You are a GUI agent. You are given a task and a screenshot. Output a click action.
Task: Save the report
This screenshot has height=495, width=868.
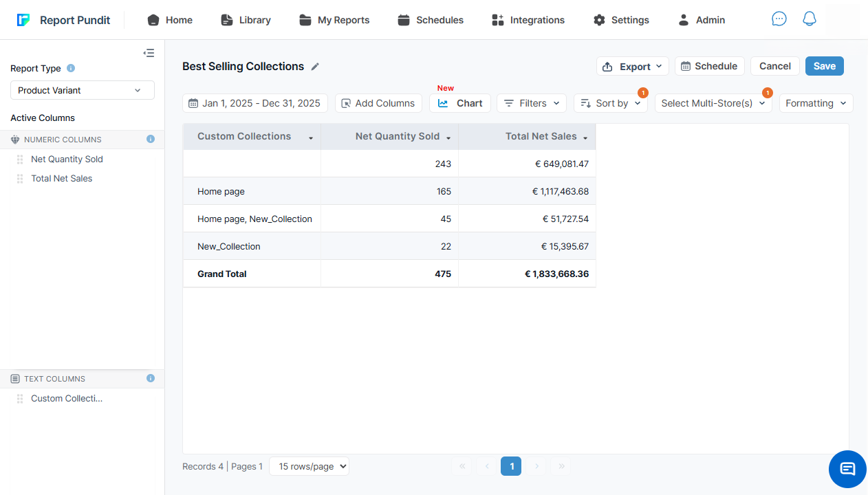click(825, 66)
